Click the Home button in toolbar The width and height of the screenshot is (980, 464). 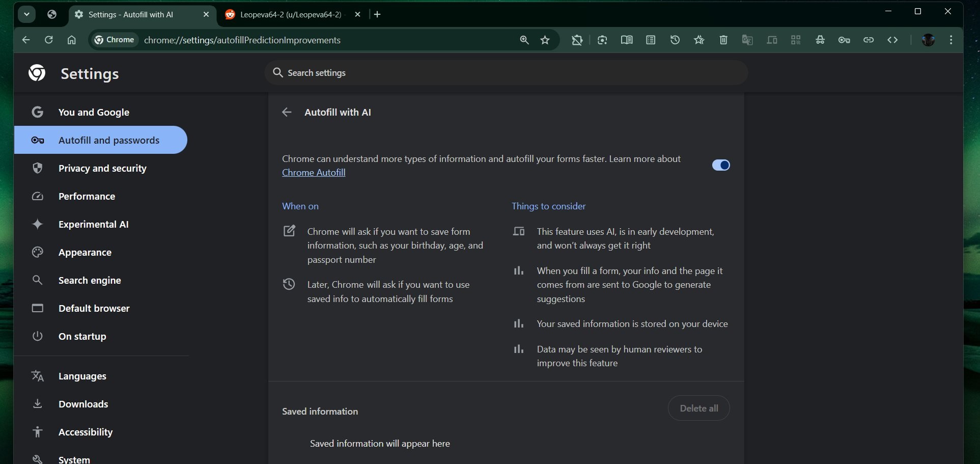pyautogui.click(x=72, y=40)
